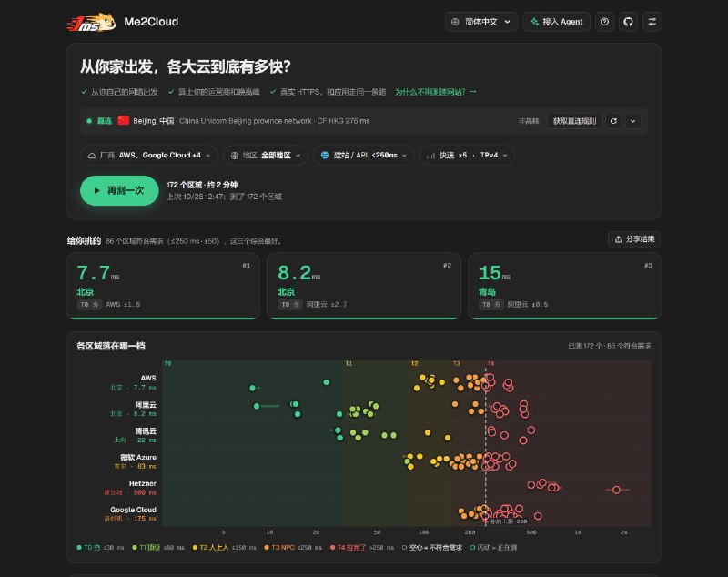The image size is (728, 577).
Task: Click the 接入 Agent button
Action: (556, 22)
